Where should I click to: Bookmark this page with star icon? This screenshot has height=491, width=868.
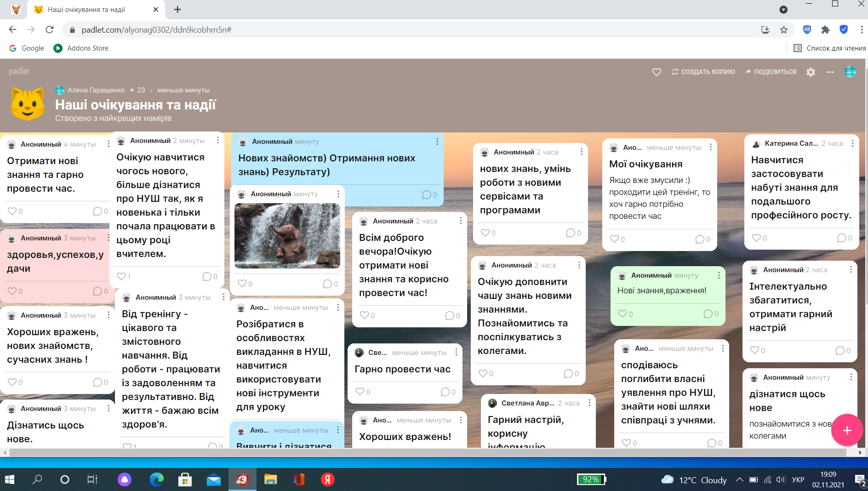(x=784, y=30)
